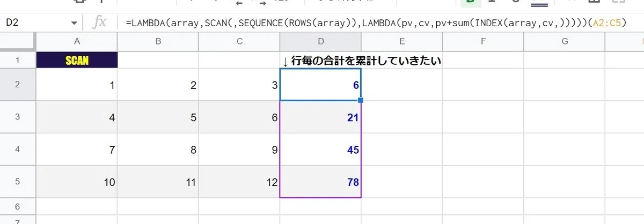Select column B header
644x224 pixels.
pyautogui.click(x=158, y=41)
